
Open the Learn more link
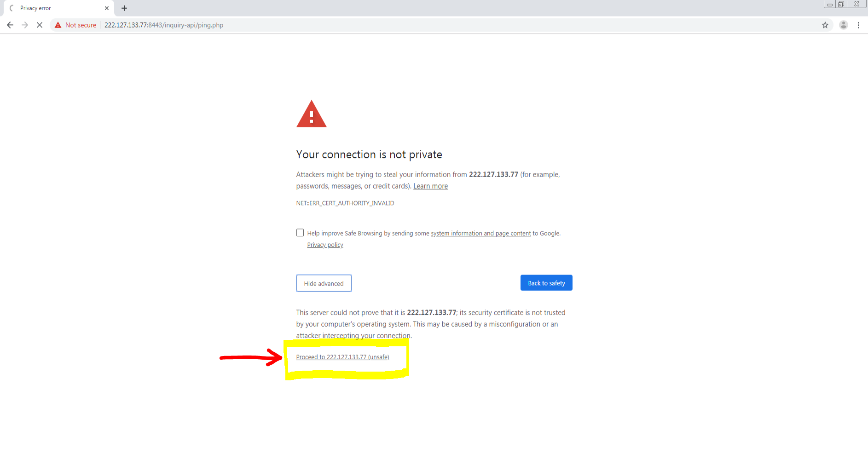[x=430, y=186]
